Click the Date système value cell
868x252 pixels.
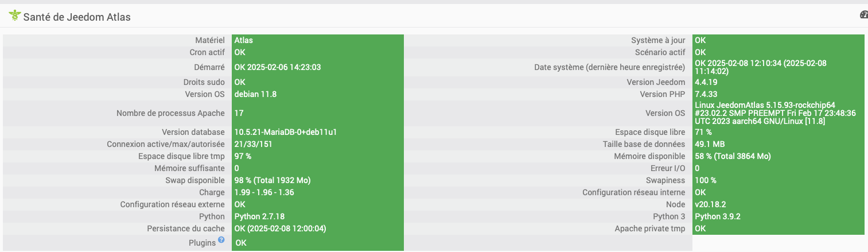[760, 67]
